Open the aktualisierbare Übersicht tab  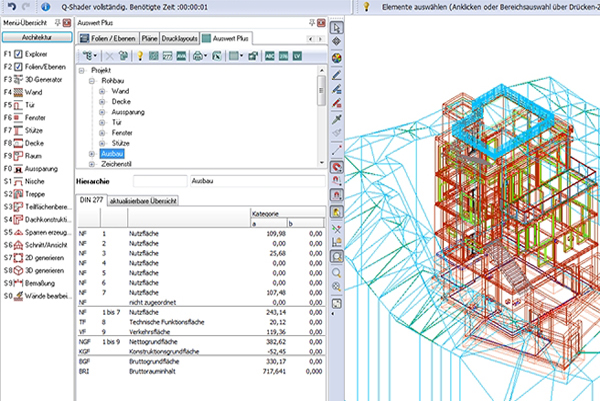click(x=143, y=200)
